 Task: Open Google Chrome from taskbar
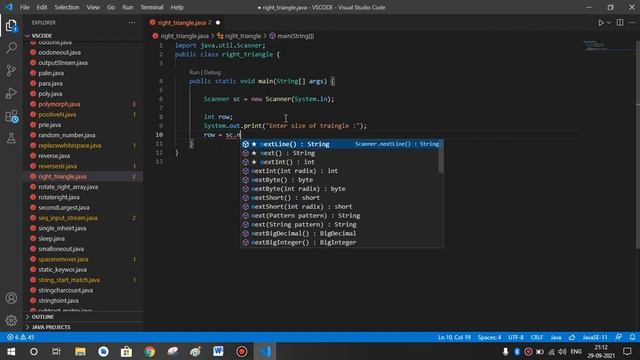(x=150, y=351)
